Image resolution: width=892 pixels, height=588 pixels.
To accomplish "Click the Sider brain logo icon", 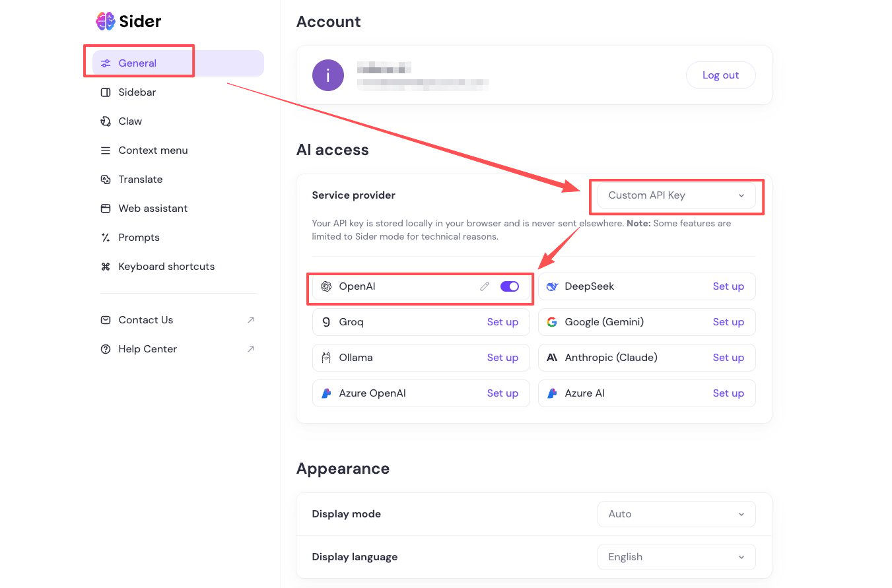I will click(106, 21).
